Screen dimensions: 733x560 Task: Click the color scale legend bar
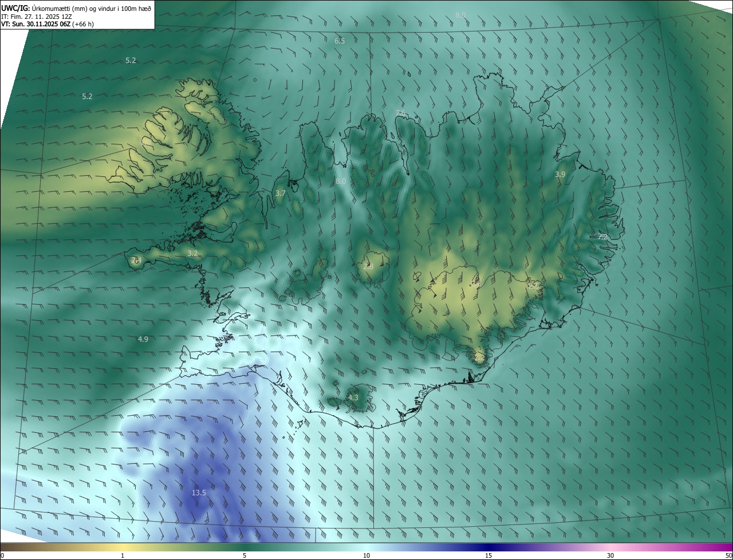click(366, 547)
